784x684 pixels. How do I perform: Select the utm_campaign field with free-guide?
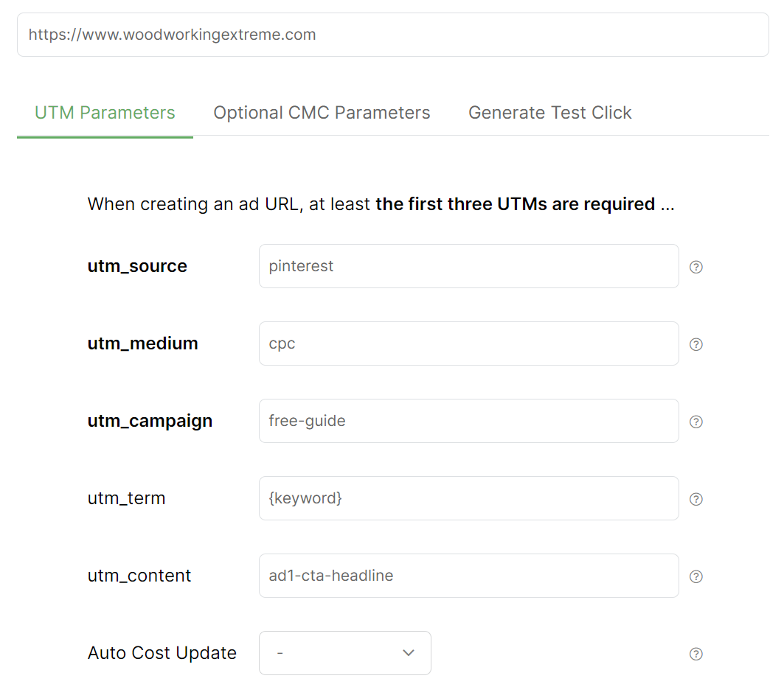(x=468, y=421)
